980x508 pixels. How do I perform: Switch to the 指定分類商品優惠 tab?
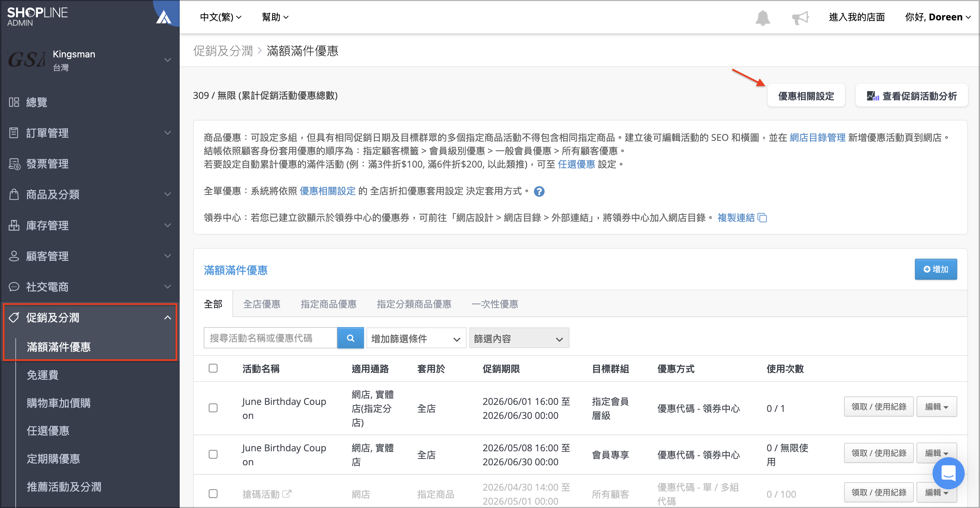click(414, 304)
